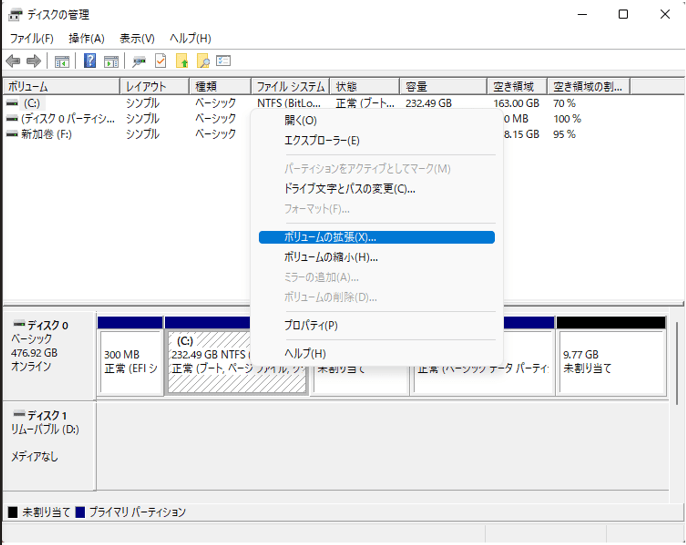Select ボリュームの拡張(X)... entry
The width and height of the screenshot is (686, 545).
(377, 237)
